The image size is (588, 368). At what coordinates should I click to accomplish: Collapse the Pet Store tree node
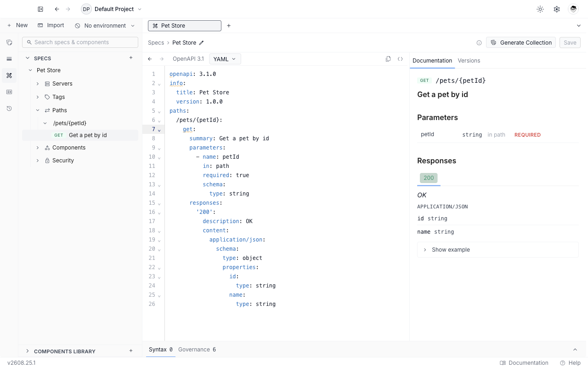30,70
